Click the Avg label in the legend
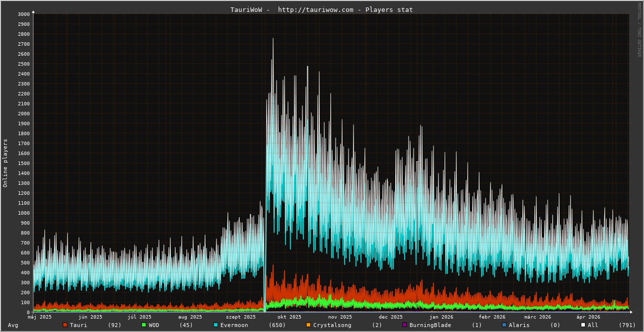 coord(13,325)
